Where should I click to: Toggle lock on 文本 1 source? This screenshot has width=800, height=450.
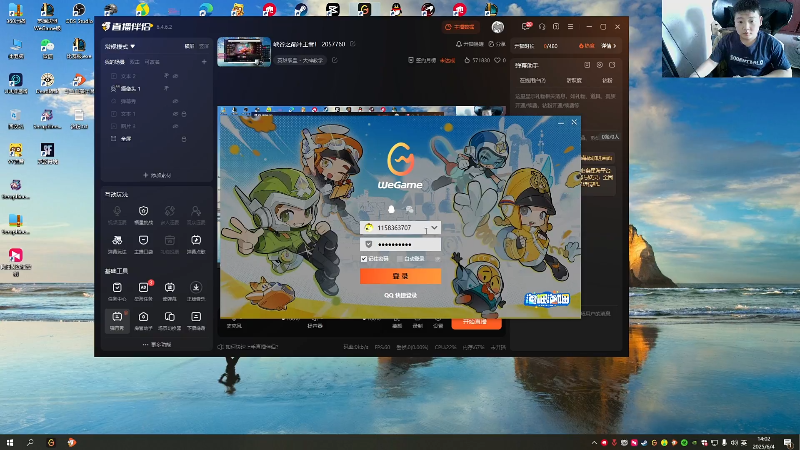click(184, 114)
